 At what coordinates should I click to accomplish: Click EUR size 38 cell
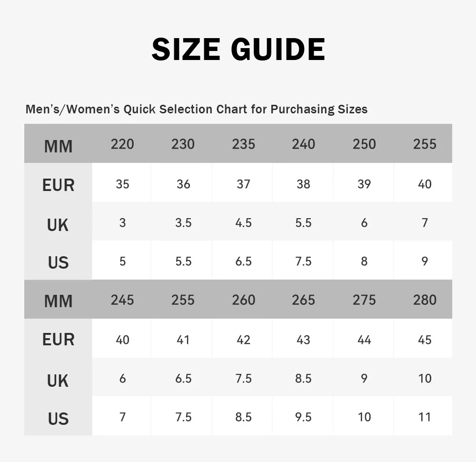pos(303,184)
